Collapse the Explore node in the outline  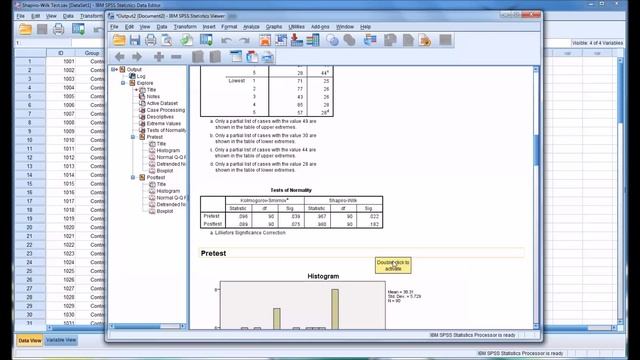coord(124,83)
